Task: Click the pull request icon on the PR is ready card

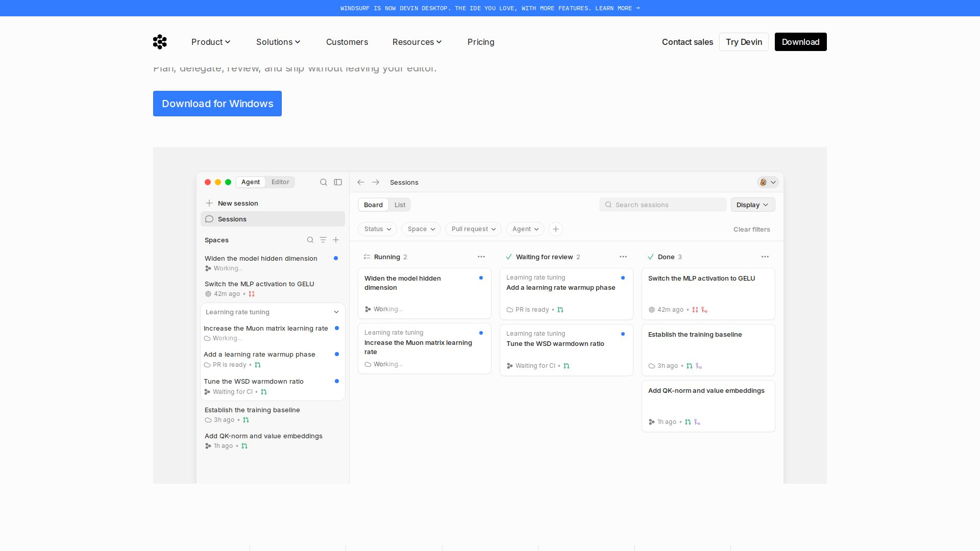Action: 560,310
